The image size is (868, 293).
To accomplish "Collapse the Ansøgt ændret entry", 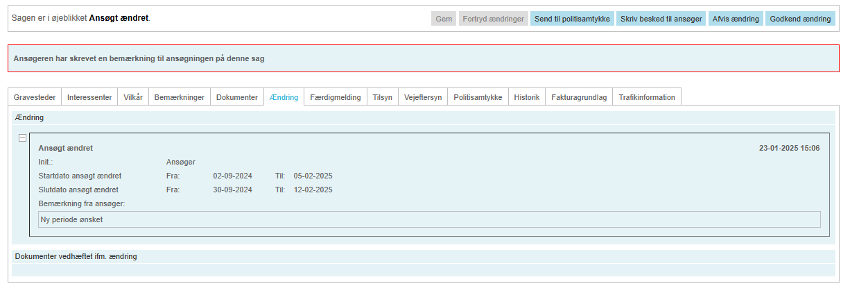I will [x=23, y=138].
